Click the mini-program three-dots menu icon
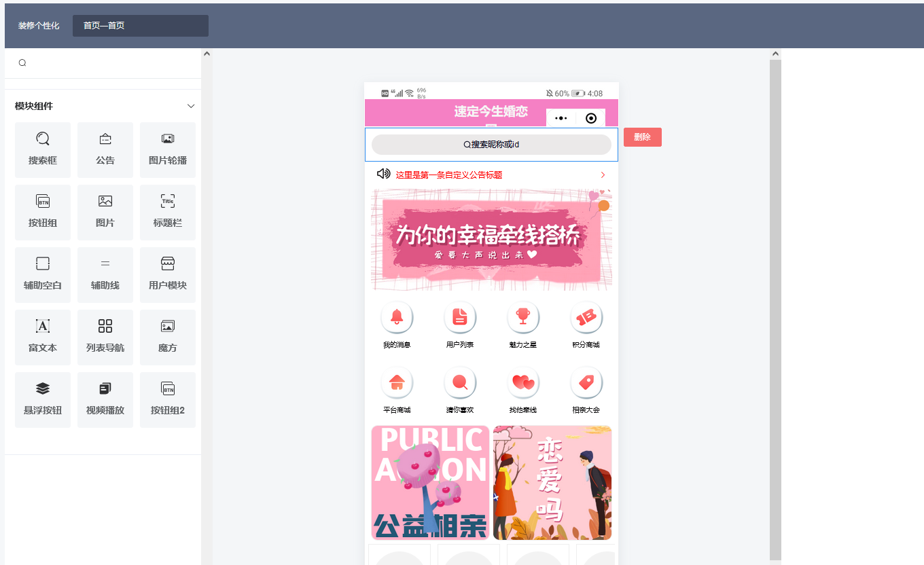Image resolution: width=924 pixels, height=565 pixels. coord(561,118)
